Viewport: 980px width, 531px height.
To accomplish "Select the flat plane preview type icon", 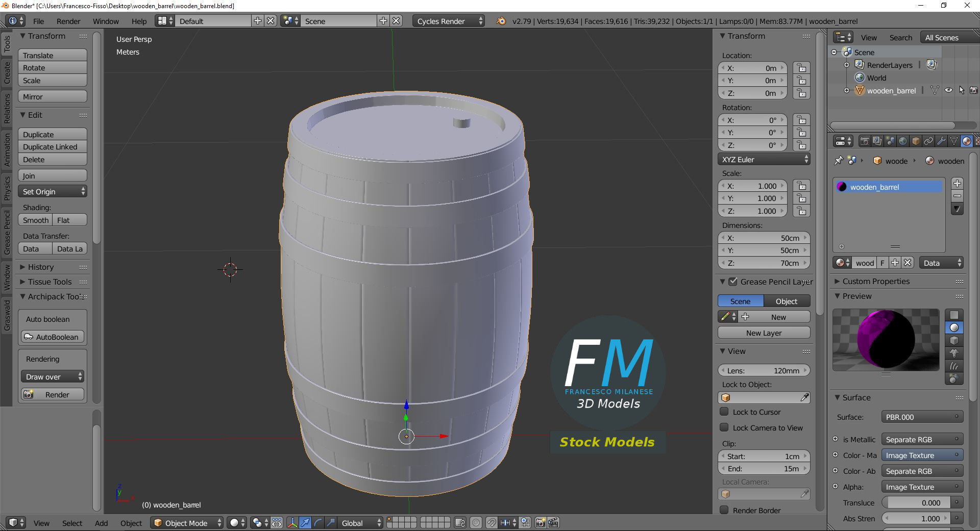I will coord(954,315).
